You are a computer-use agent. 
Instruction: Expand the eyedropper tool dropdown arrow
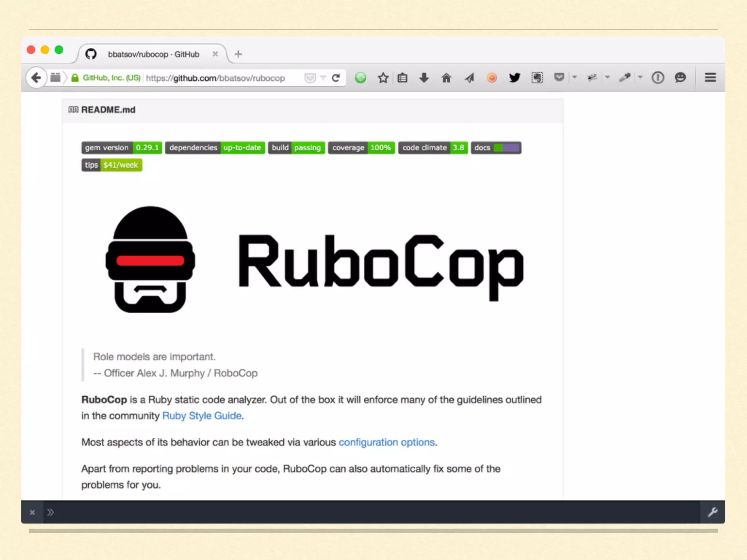[x=640, y=77]
